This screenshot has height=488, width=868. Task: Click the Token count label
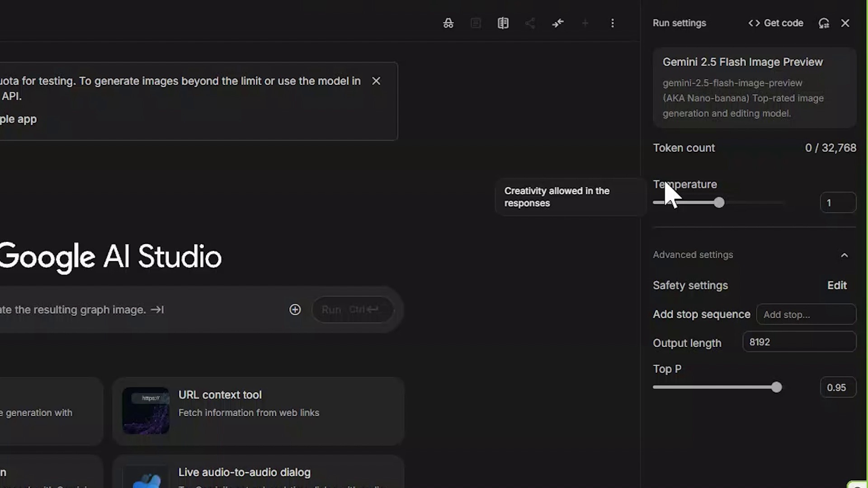coord(684,148)
